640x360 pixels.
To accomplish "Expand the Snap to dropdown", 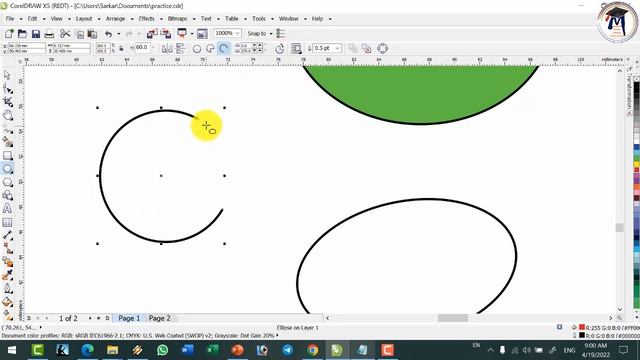I will [x=271, y=33].
